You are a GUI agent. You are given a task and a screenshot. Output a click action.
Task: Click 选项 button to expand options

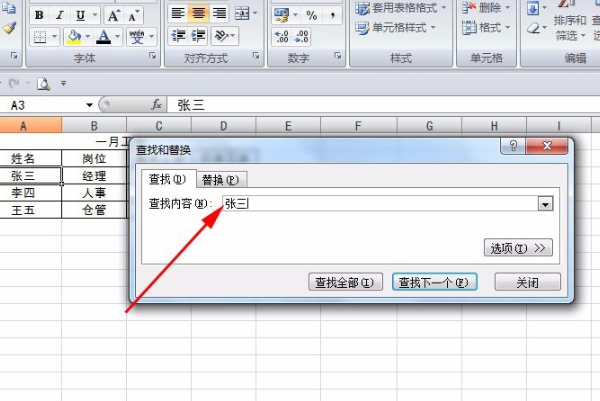pos(518,248)
